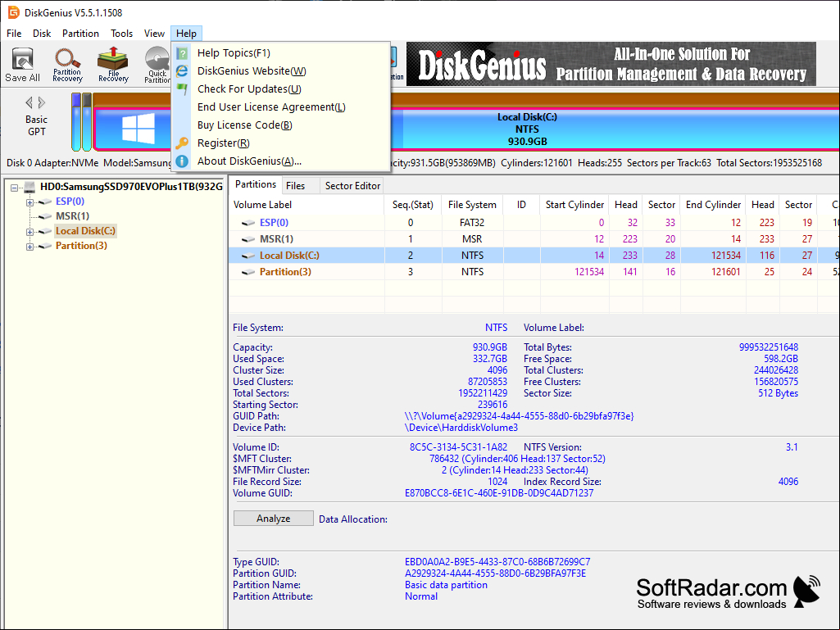
Task: Click the drive icon beside ESP(0) in tree
Action: (x=46, y=202)
